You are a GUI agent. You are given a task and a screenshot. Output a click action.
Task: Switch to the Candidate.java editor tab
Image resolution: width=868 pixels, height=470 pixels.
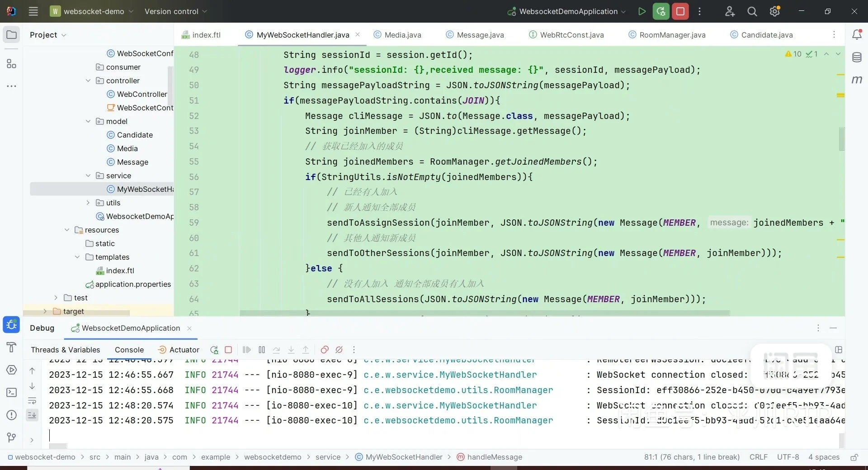(x=762, y=35)
